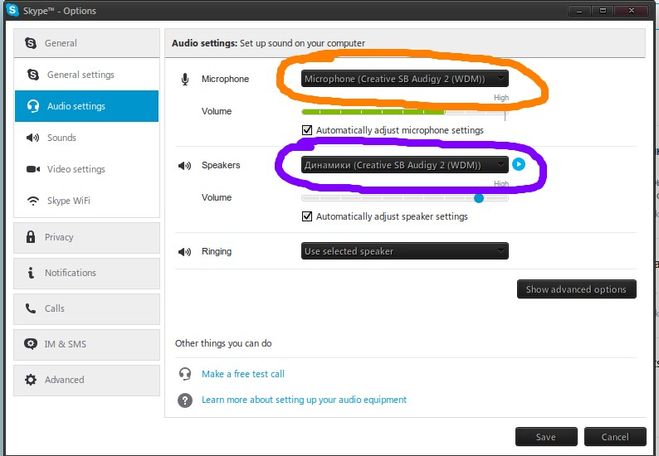Viewport: 659px width, 456px height.
Task: Click the headset icon in Audio settings
Action: tap(33, 106)
